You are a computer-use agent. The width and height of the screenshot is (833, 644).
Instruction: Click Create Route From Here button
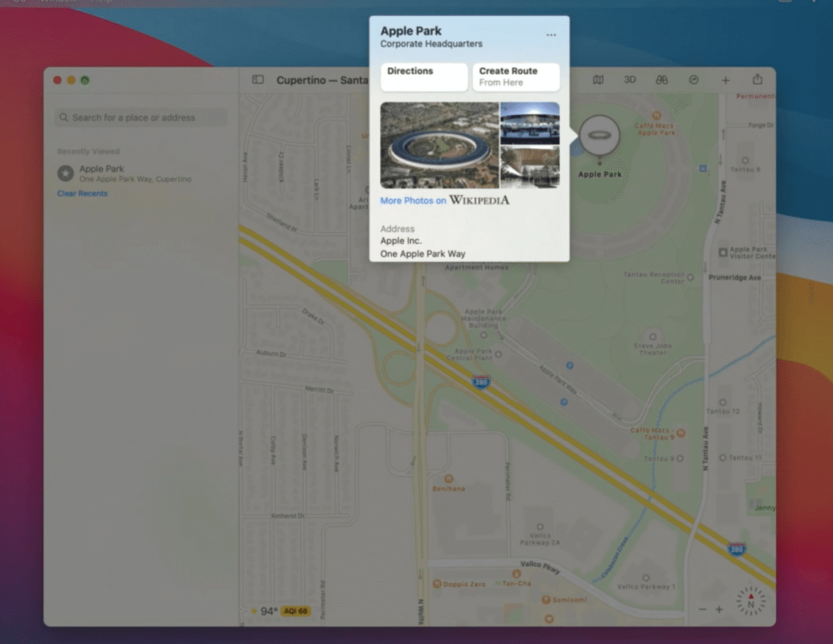pos(516,77)
